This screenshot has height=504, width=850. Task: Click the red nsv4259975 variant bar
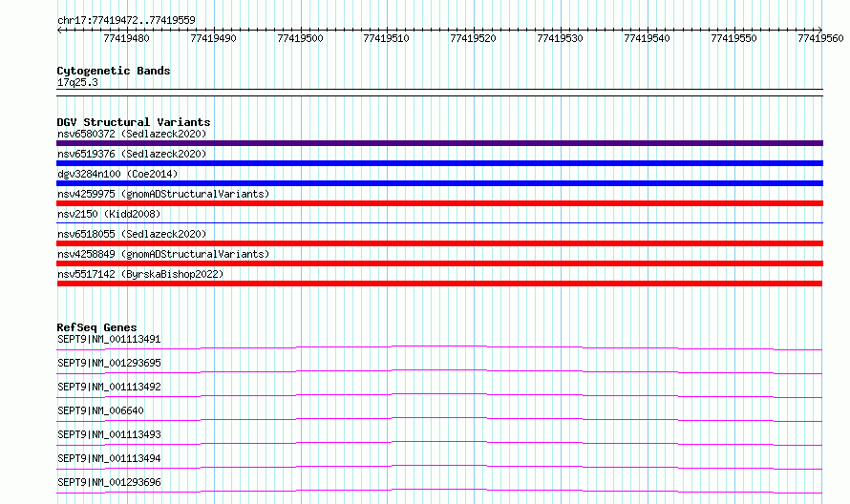439,203
